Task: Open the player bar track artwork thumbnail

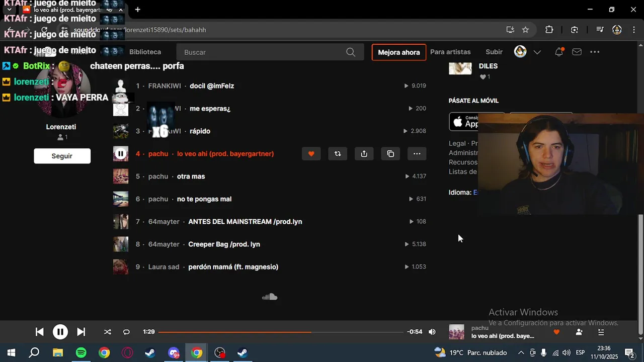Action: point(456,332)
